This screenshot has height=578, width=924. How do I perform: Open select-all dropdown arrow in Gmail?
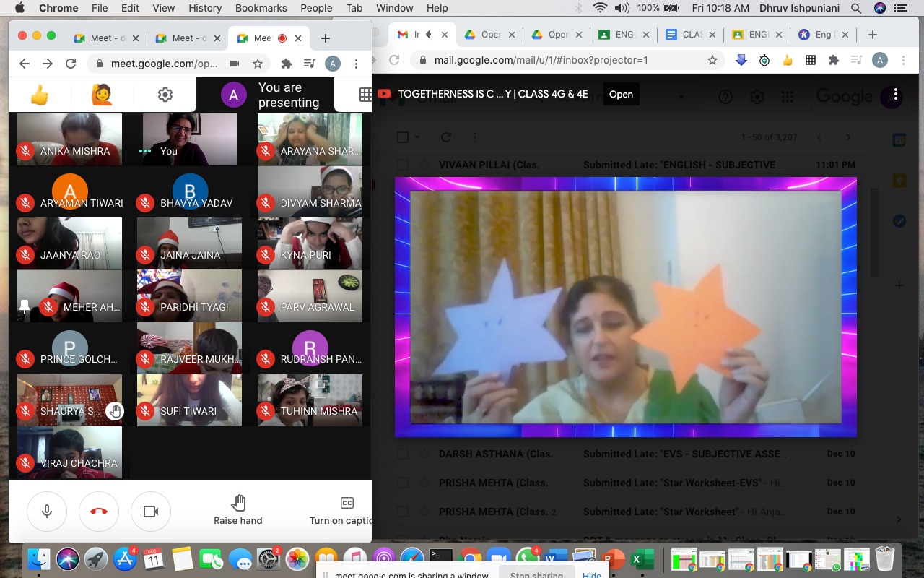coord(417,137)
